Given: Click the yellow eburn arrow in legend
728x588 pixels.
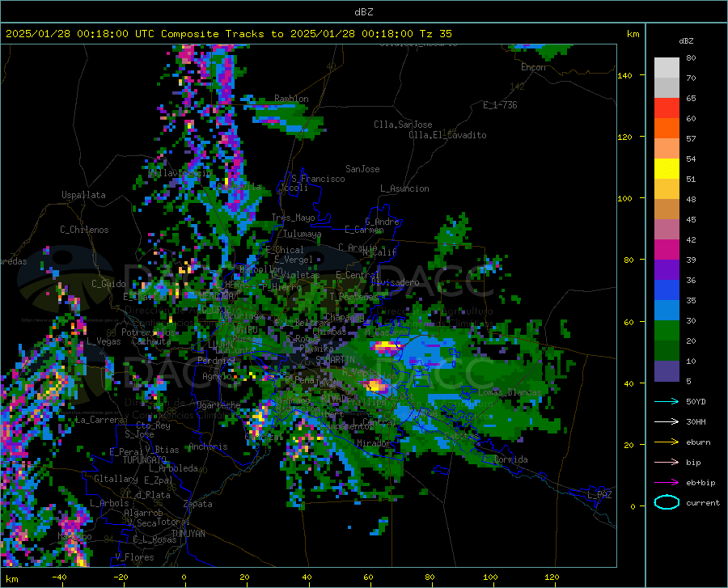Looking at the screenshot, I should (667, 442).
